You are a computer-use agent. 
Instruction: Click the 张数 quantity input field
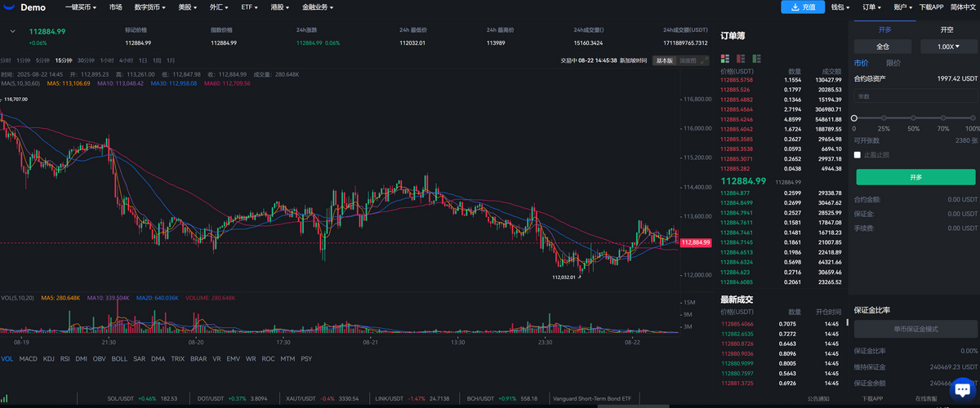click(x=915, y=96)
